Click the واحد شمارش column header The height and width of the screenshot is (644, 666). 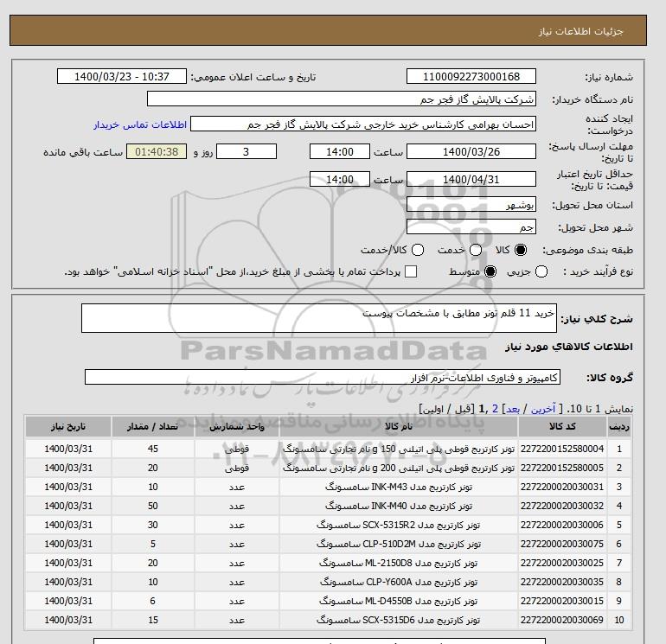point(237,427)
